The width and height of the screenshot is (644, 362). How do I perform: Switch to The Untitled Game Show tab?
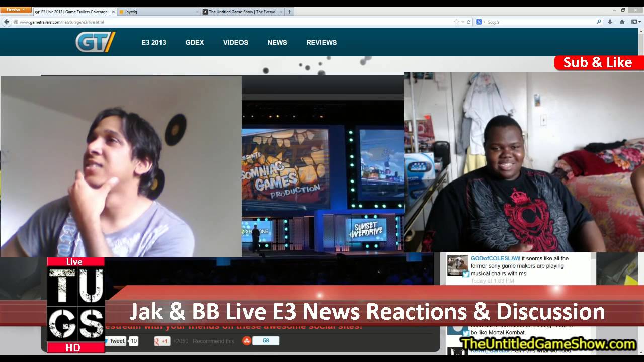tap(243, 12)
